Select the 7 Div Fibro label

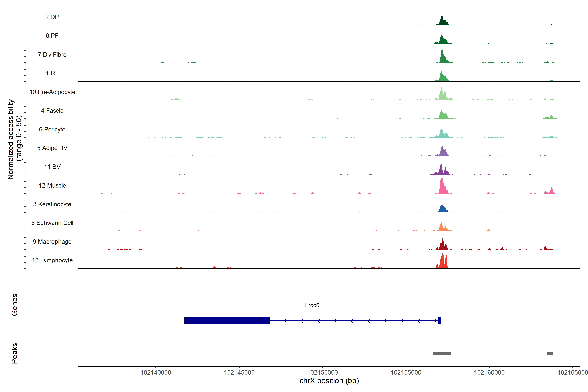[52, 55]
